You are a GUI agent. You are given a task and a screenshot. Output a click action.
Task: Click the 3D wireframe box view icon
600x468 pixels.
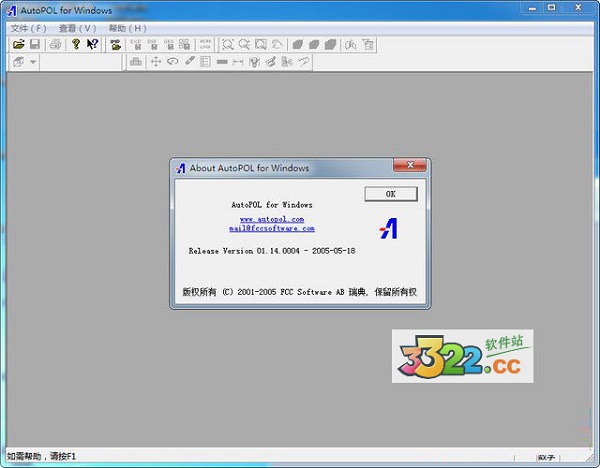tap(18, 62)
